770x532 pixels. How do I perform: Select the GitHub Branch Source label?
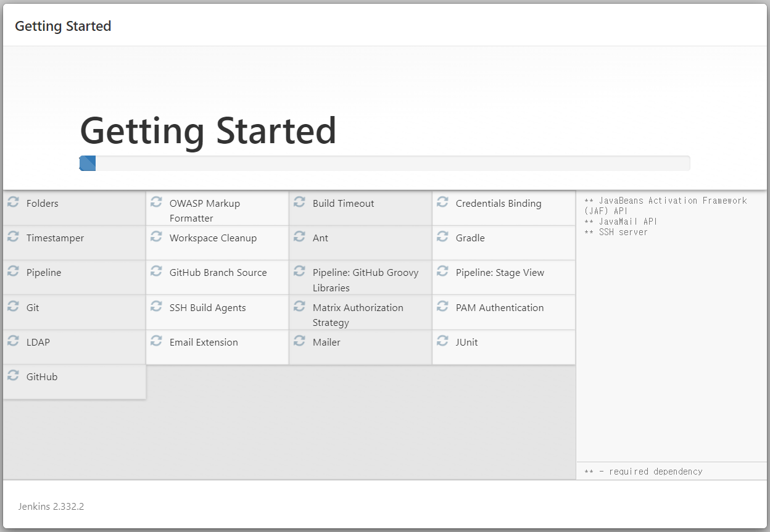pos(218,272)
